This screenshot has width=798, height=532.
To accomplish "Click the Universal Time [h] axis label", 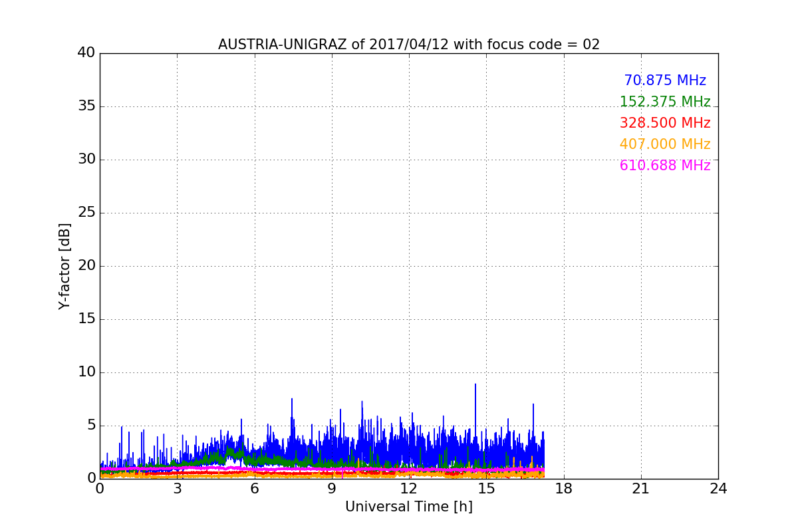I will point(409,507).
